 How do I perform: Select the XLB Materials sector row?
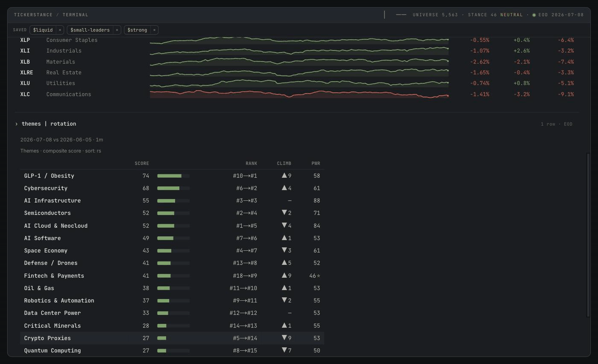297,62
